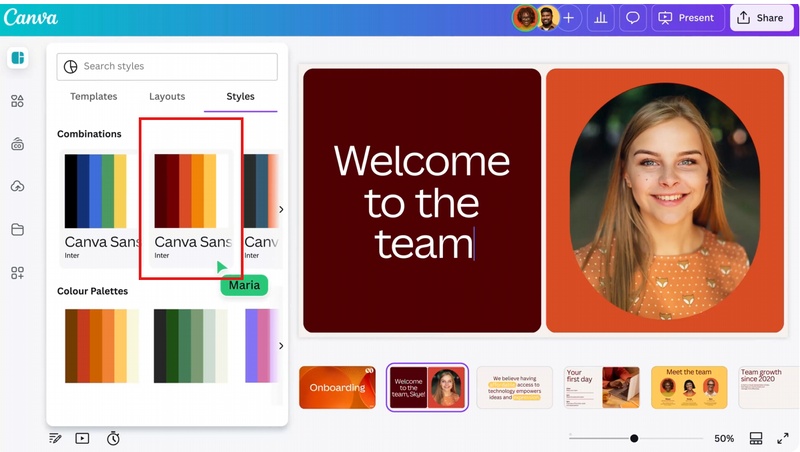Open the Onboarding slide thumbnail

(x=337, y=387)
